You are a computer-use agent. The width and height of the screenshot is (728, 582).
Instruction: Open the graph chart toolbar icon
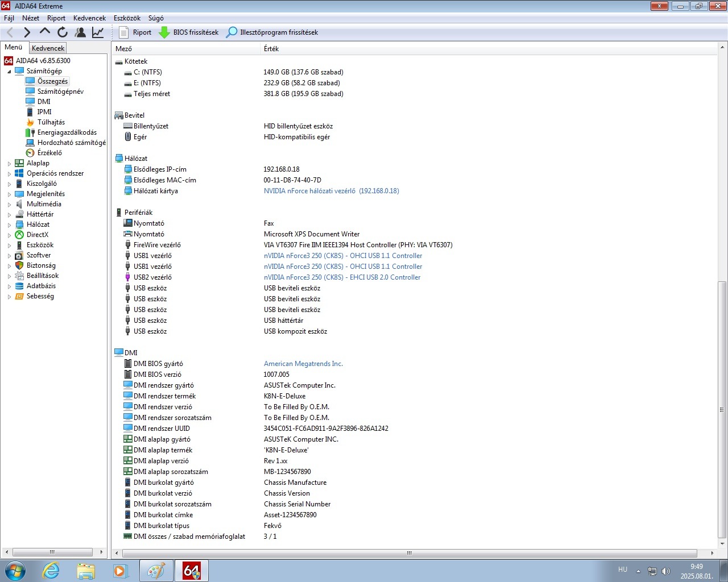tap(98, 32)
